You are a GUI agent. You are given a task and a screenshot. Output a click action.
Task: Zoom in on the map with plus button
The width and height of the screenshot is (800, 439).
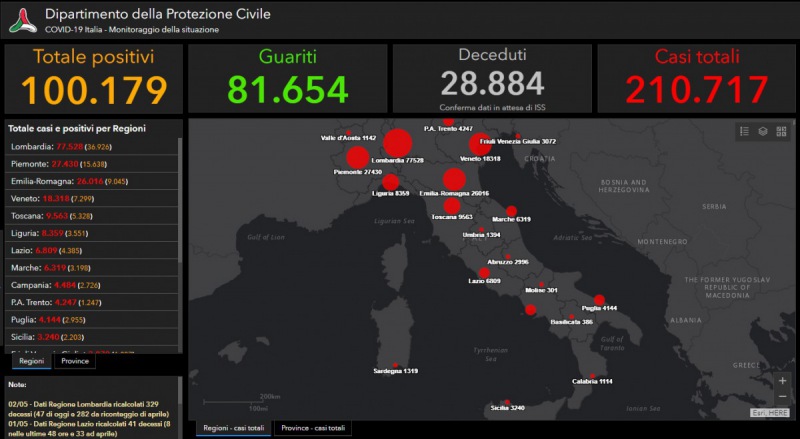[782, 380]
